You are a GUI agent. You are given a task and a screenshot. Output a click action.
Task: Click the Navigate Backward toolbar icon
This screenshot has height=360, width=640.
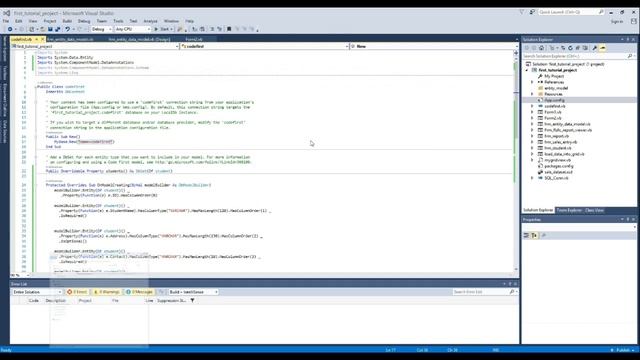click(10, 29)
